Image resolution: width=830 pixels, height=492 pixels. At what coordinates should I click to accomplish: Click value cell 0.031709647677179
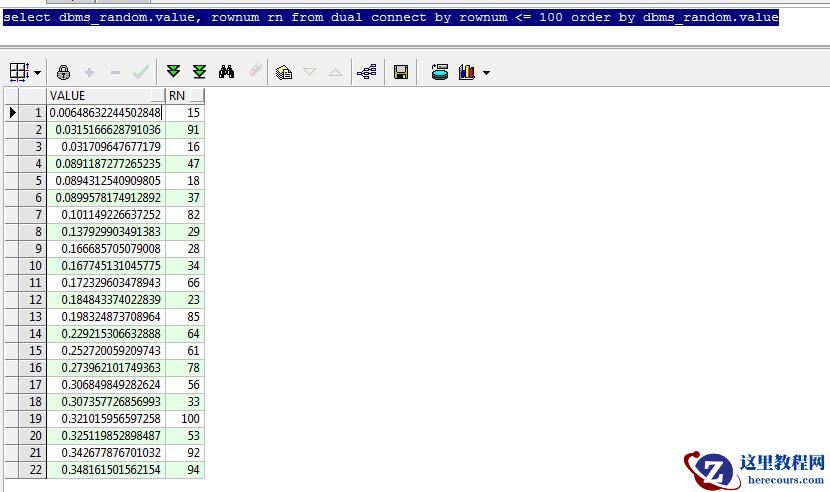point(106,147)
